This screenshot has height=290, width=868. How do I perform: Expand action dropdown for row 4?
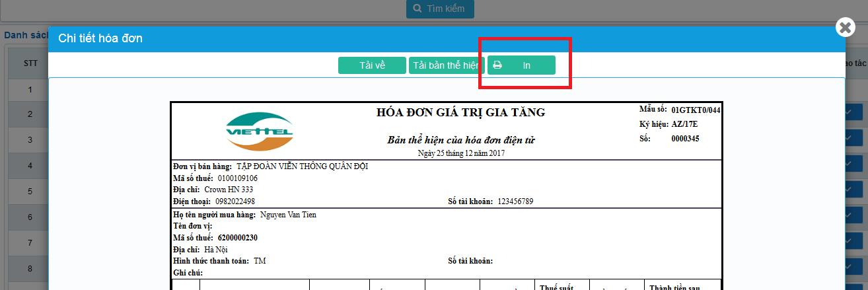click(856, 165)
